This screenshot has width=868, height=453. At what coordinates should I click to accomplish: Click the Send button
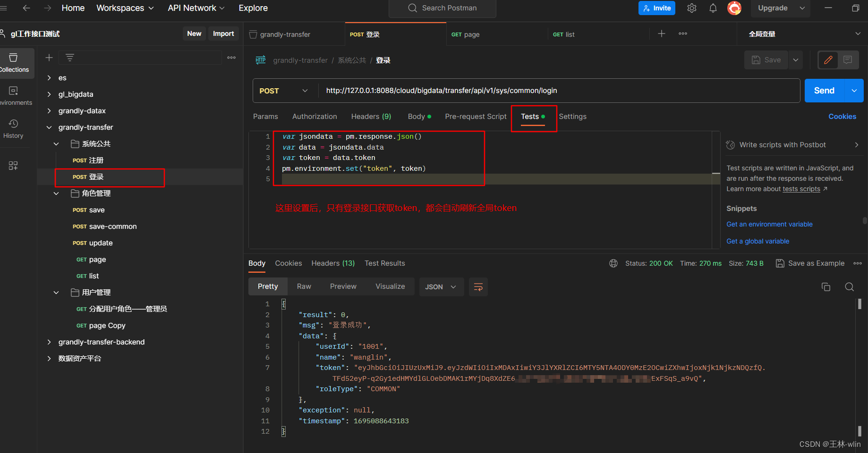tap(824, 91)
